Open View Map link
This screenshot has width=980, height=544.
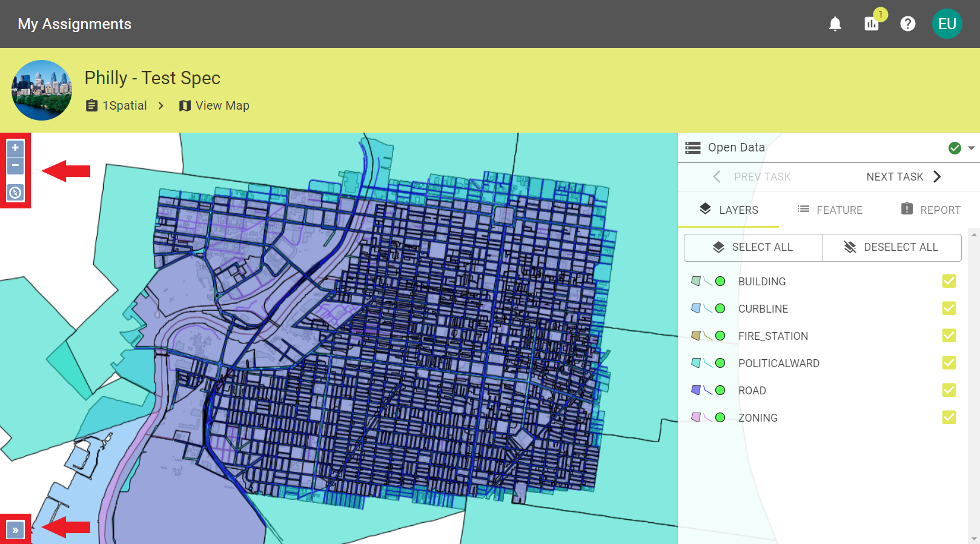214,105
